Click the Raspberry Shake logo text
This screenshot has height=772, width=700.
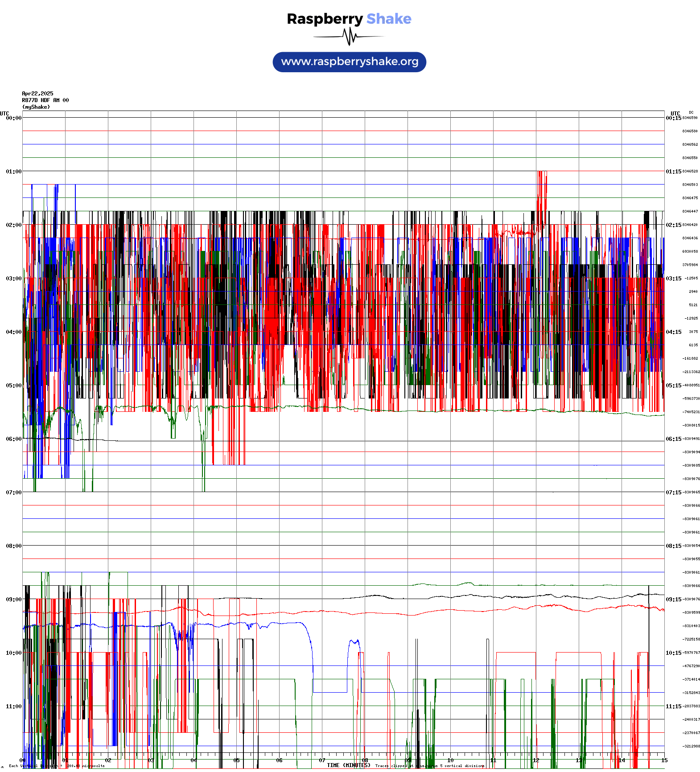[x=349, y=19]
